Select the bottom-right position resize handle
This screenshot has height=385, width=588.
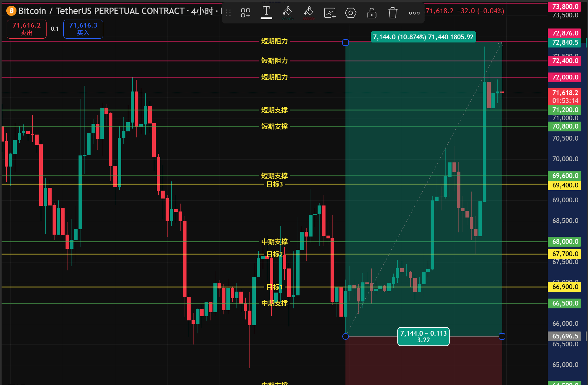coord(502,336)
